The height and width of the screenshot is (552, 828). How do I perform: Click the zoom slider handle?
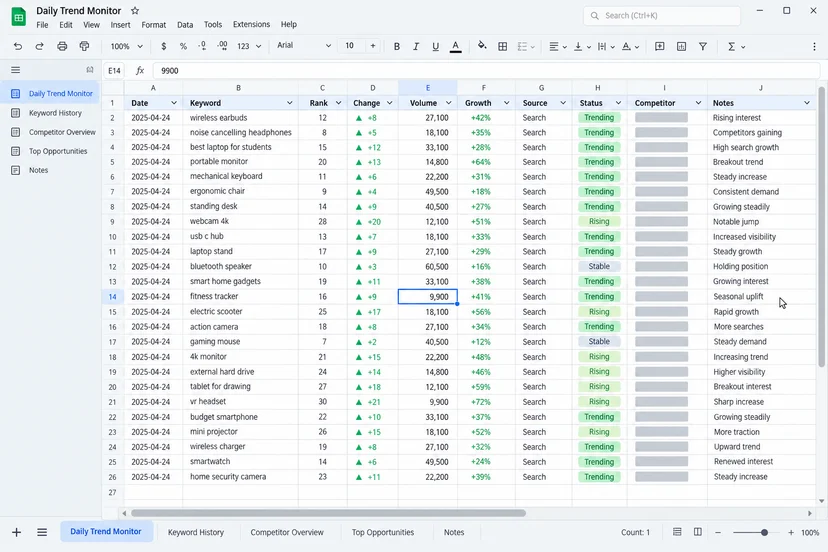pyautogui.click(x=764, y=532)
